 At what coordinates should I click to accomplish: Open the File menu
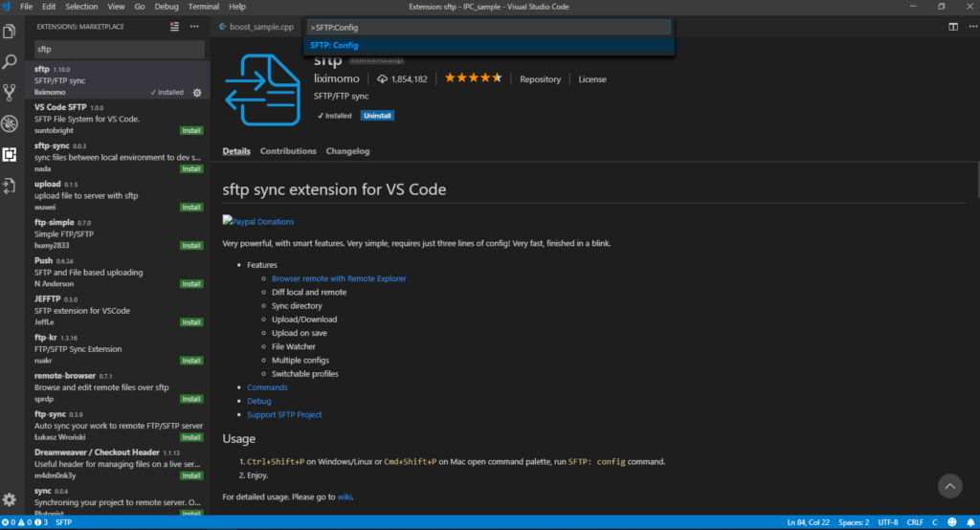[26, 7]
